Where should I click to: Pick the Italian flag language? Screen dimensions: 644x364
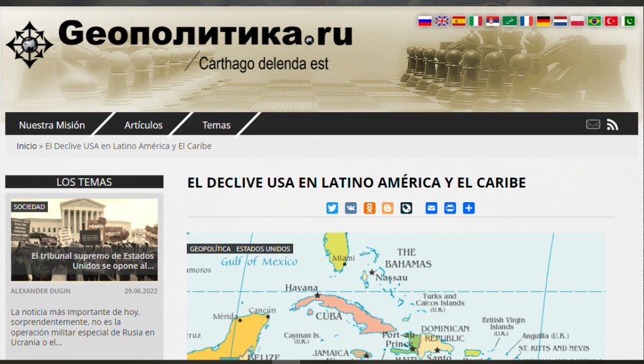click(475, 21)
